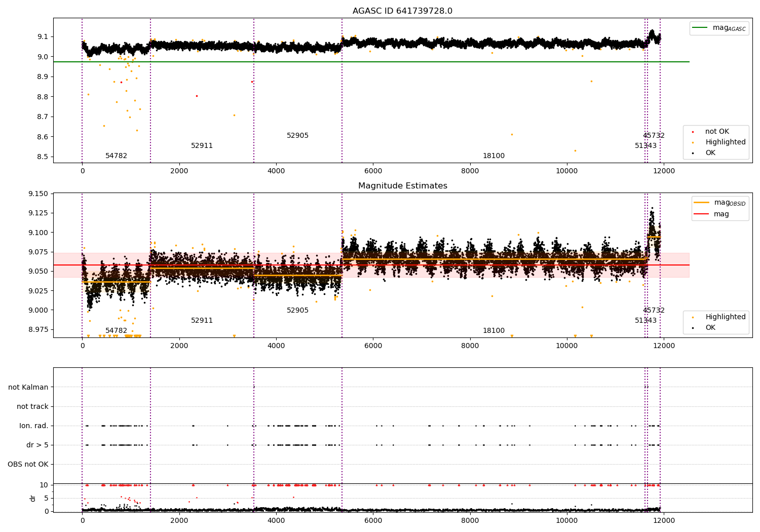The width and height of the screenshot is (760, 532).
Task: Click obsid label 45732 in Magnitude Estimates plot
Action: coord(654,311)
